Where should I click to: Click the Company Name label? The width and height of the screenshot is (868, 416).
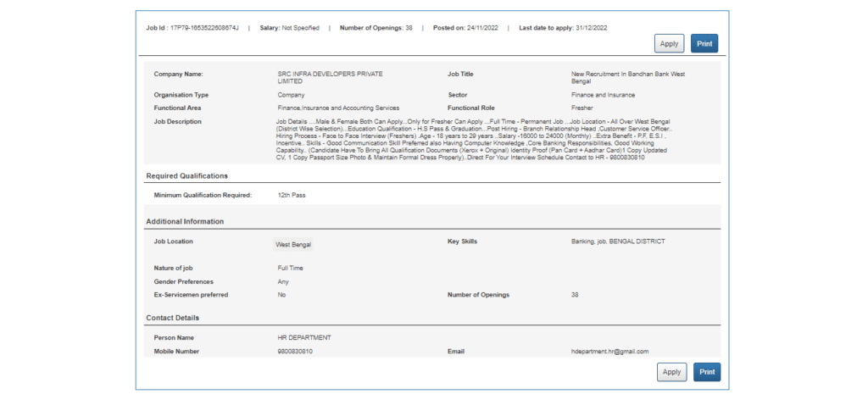179,74
